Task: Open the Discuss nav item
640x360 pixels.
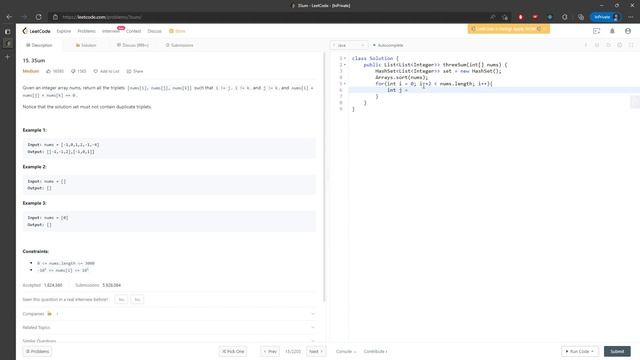Action: point(155,31)
